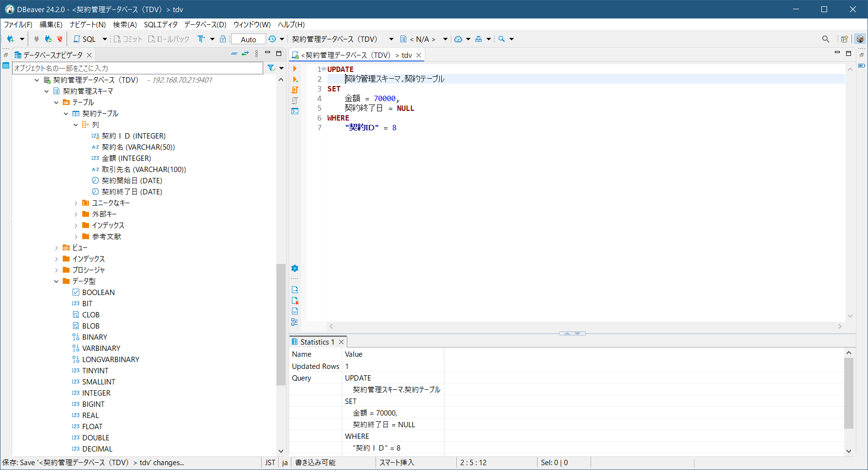Click the driver manager toolbar icon

(479, 39)
